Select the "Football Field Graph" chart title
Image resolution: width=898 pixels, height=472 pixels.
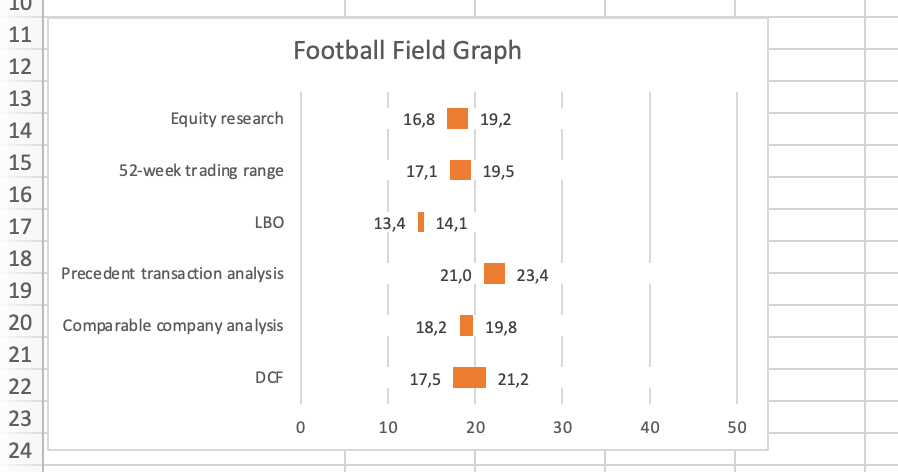(406, 50)
